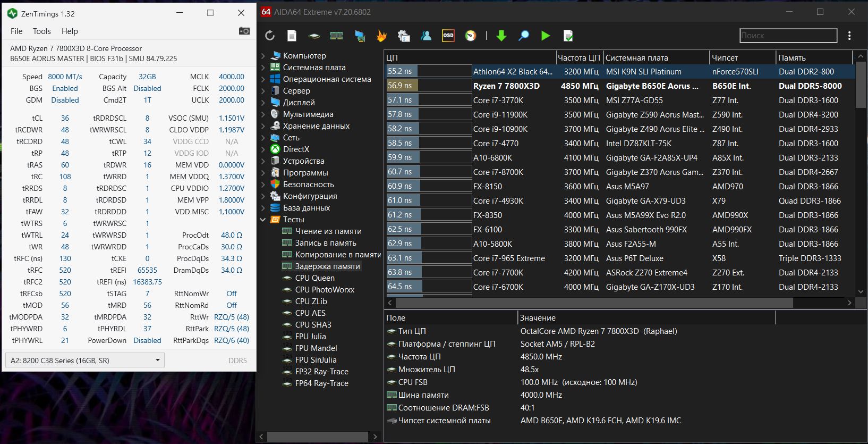
Task: Open the Help menu in ZenTimings
Action: pos(70,31)
